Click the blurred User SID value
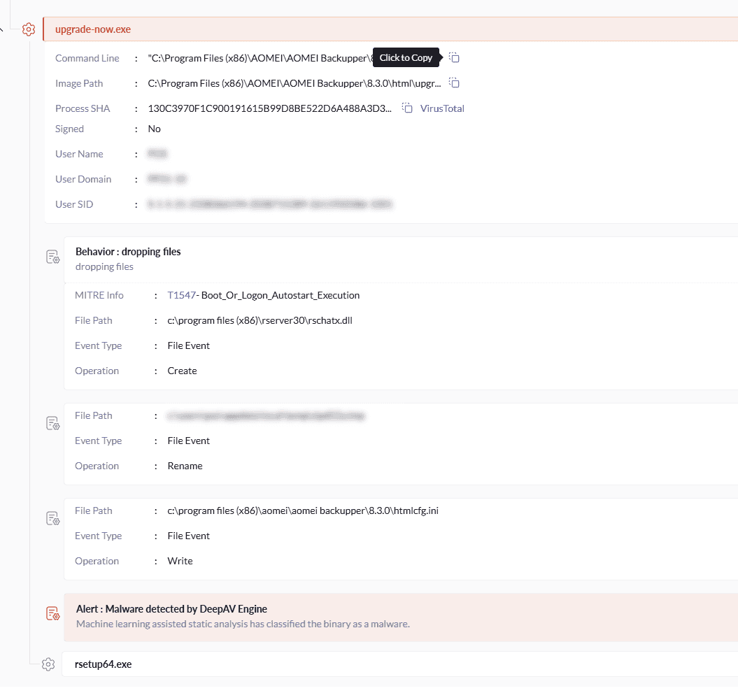The width and height of the screenshot is (738, 700). tap(270, 204)
